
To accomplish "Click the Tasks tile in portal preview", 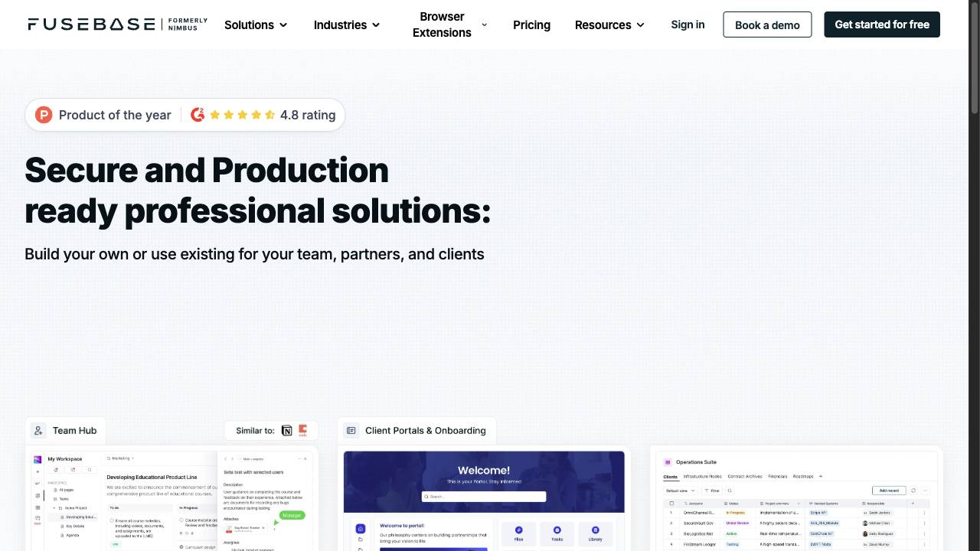I will pos(557,533).
